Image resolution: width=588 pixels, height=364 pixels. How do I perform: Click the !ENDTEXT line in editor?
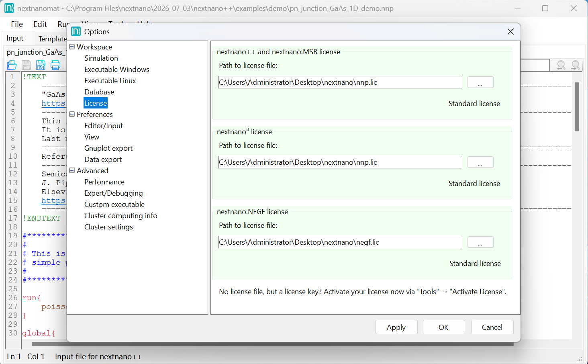[x=41, y=218]
